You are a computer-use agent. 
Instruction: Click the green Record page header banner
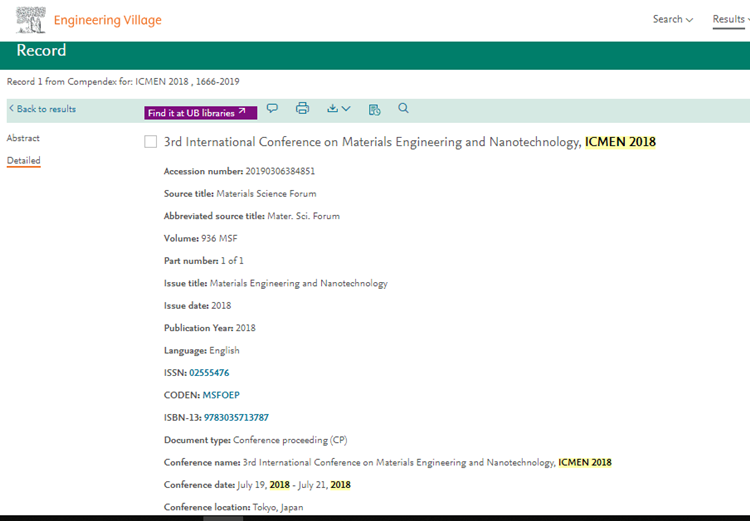click(375, 51)
